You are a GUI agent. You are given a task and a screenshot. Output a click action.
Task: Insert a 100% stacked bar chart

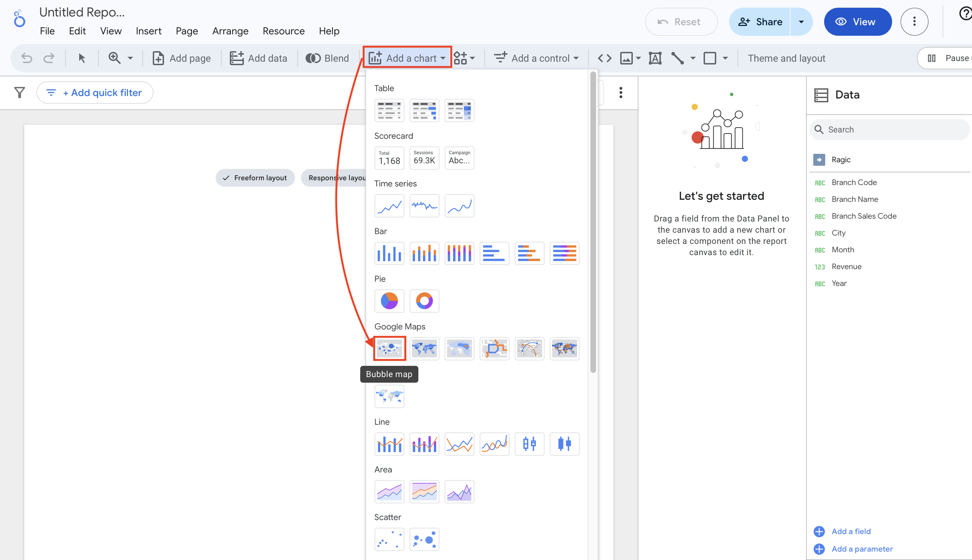(564, 253)
